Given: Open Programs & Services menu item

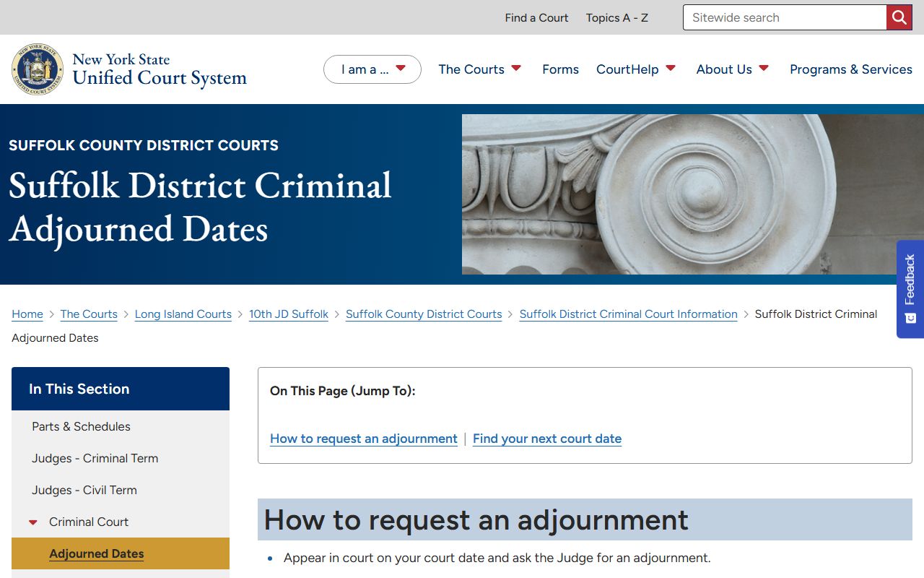Looking at the screenshot, I should tap(851, 69).
